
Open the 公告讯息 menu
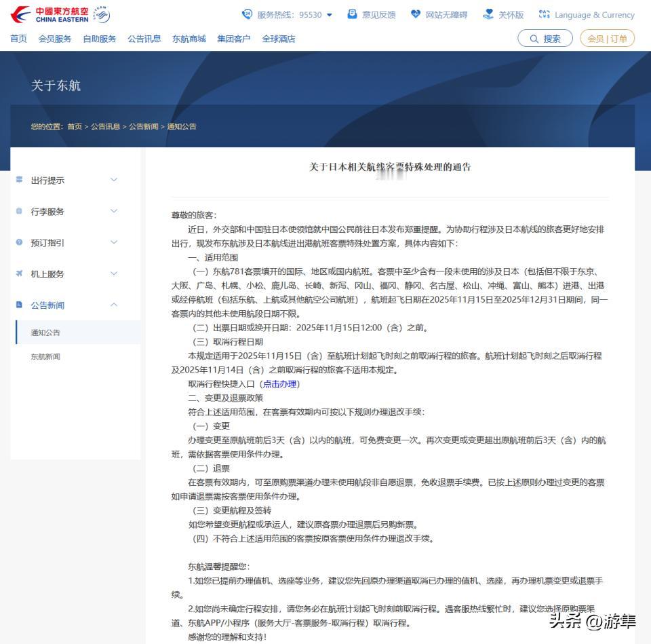click(144, 39)
